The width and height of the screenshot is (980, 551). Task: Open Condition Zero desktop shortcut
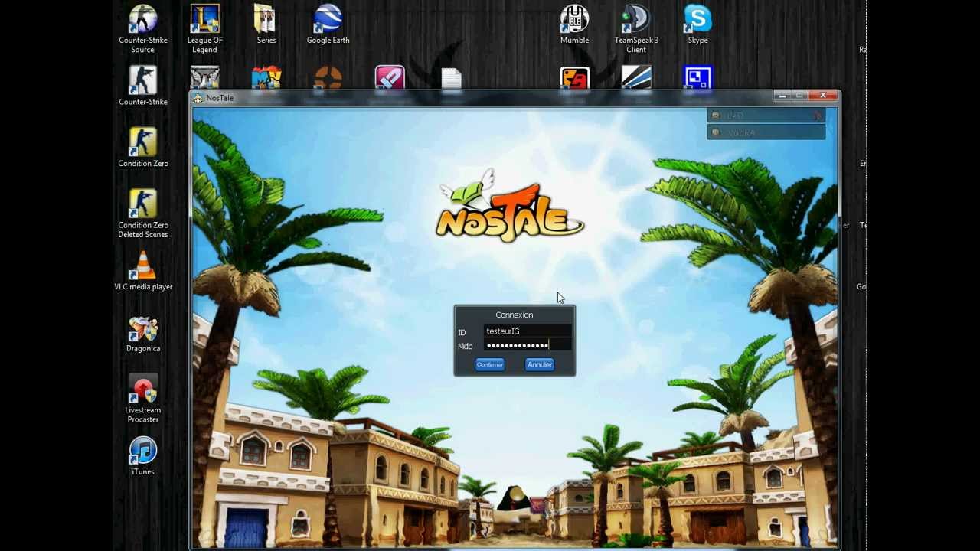[142, 147]
